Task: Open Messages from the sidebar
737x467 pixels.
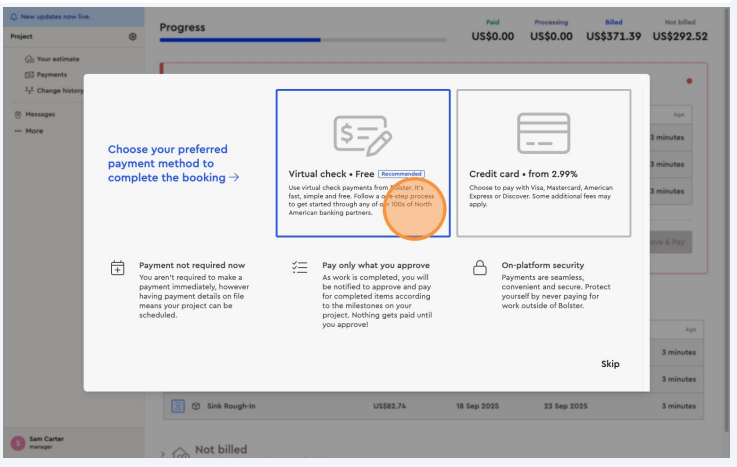Action: click(39, 114)
